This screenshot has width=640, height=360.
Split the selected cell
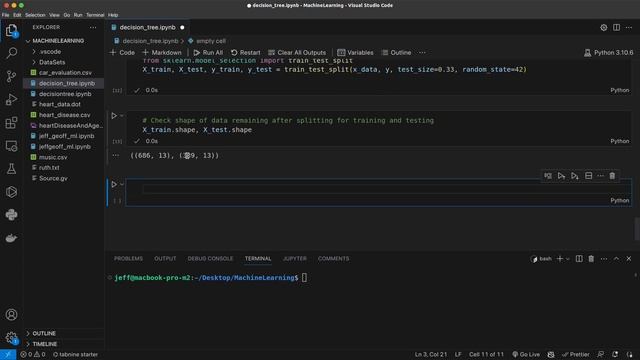[x=589, y=176]
